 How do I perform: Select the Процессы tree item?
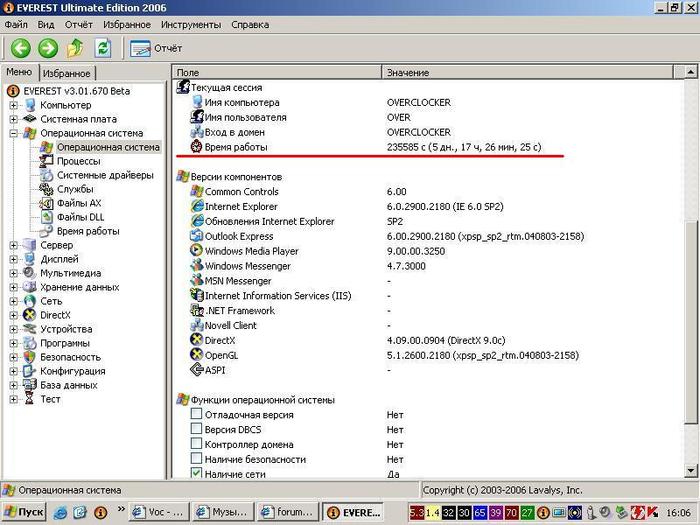pyautogui.click(x=79, y=161)
